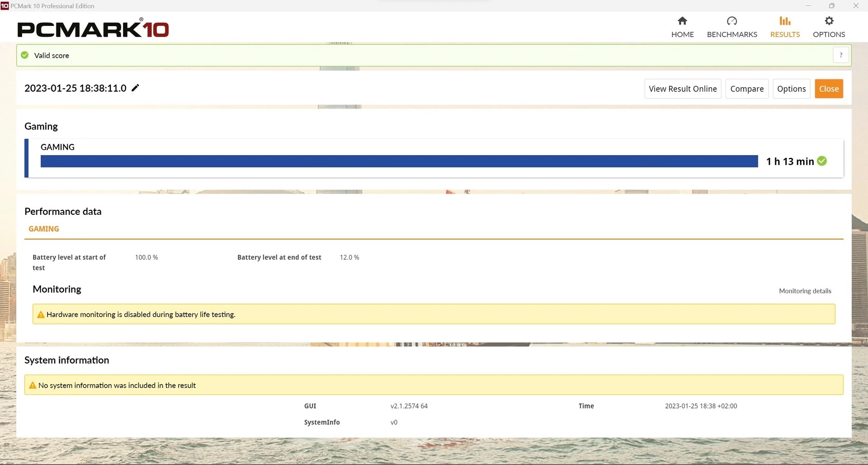The width and height of the screenshot is (868, 465).
Task: Open Benchmarks via the gauge icon
Action: tap(731, 21)
